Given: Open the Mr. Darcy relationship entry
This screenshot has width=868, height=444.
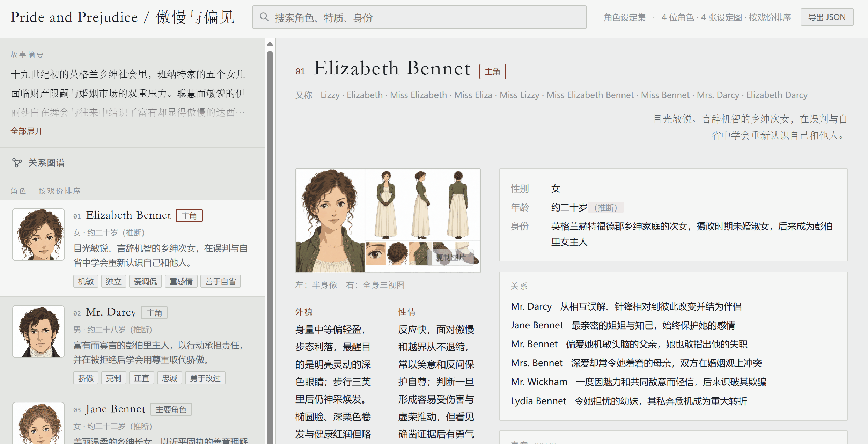Looking at the screenshot, I should 626,306.
